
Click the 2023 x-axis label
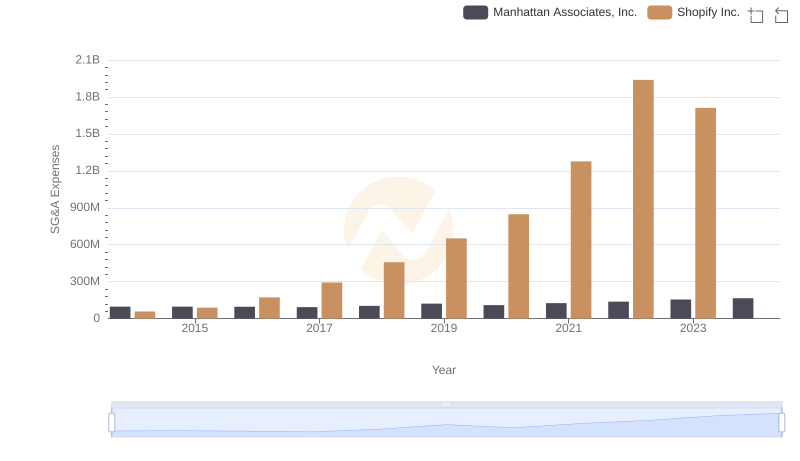coord(693,328)
